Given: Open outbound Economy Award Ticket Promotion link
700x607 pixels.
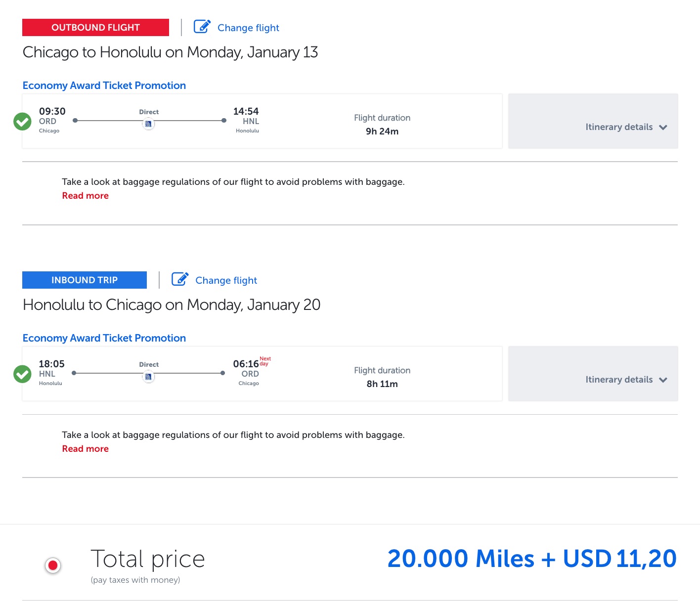Looking at the screenshot, I should point(104,86).
